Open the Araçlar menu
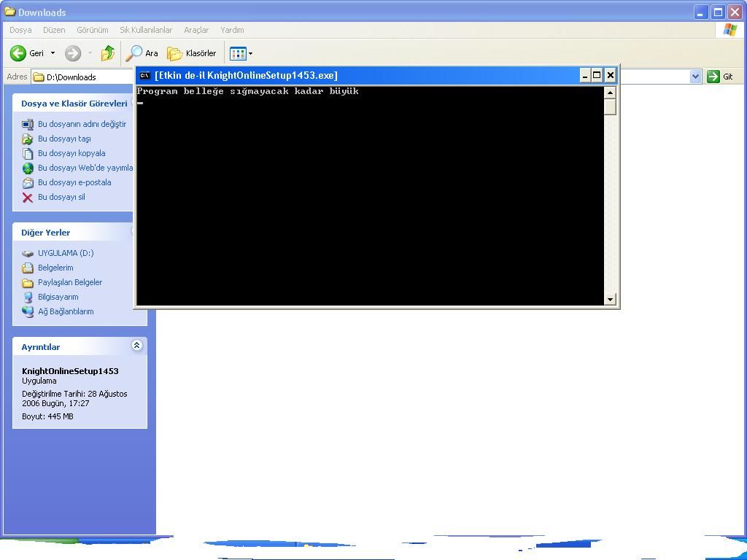747x560 pixels. (196, 30)
